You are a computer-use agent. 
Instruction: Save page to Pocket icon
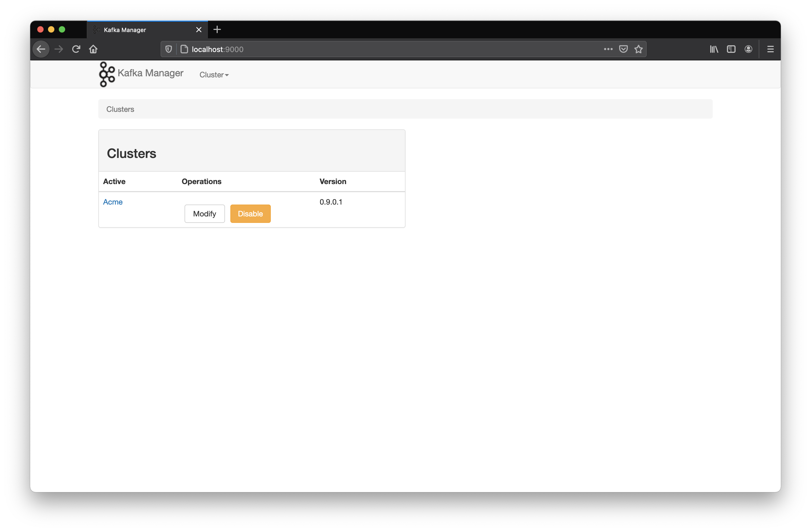623,49
